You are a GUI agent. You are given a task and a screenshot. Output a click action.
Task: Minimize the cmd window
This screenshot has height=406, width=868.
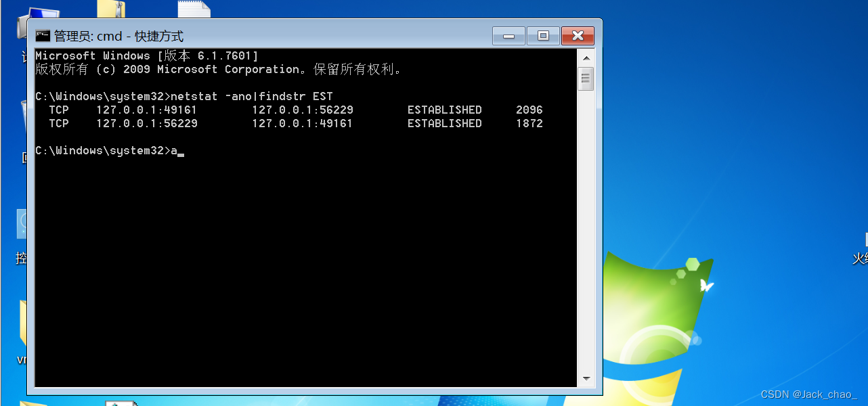click(x=508, y=35)
